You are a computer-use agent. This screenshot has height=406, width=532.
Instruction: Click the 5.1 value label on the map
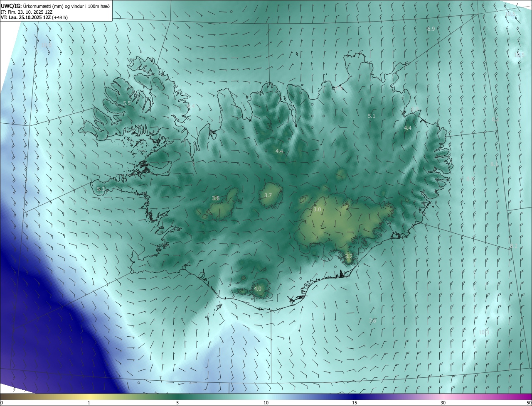372,116
